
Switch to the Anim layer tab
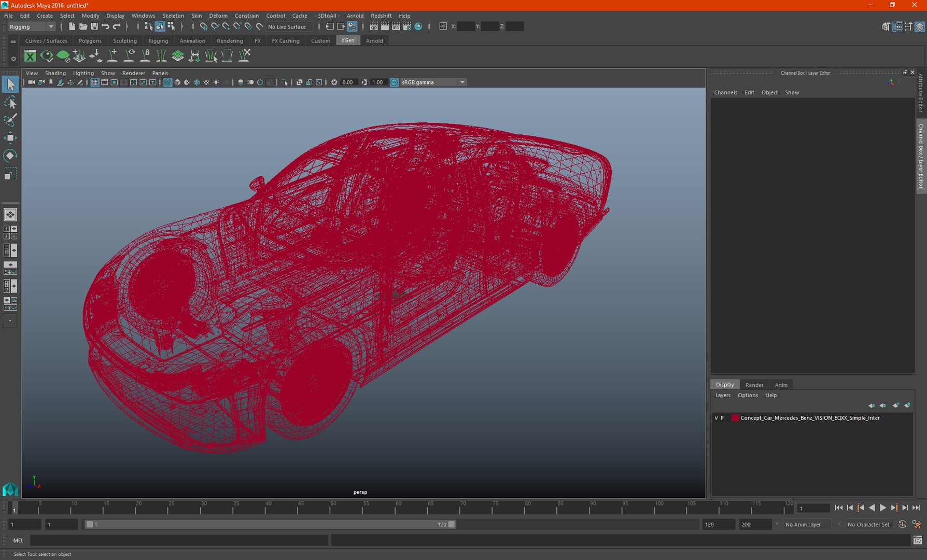coord(781,385)
